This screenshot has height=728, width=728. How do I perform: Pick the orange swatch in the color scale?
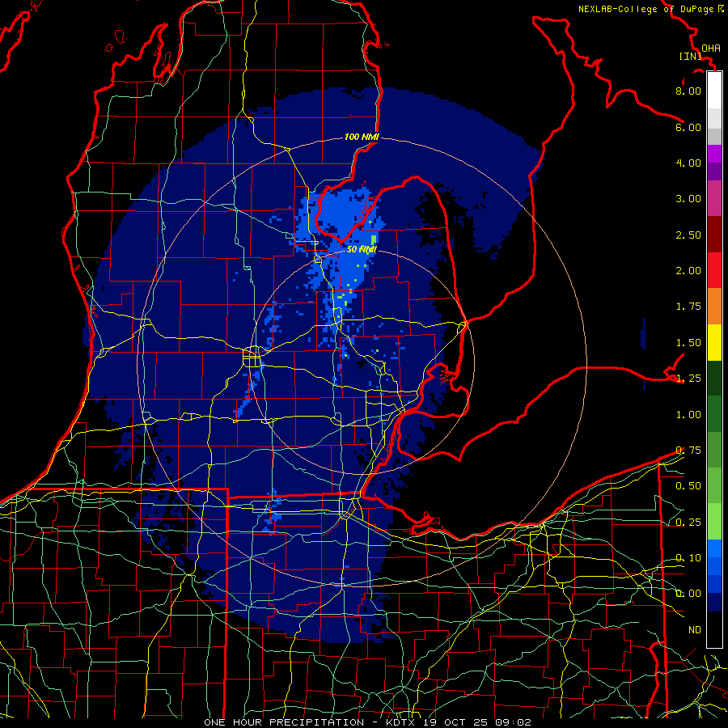tap(714, 307)
